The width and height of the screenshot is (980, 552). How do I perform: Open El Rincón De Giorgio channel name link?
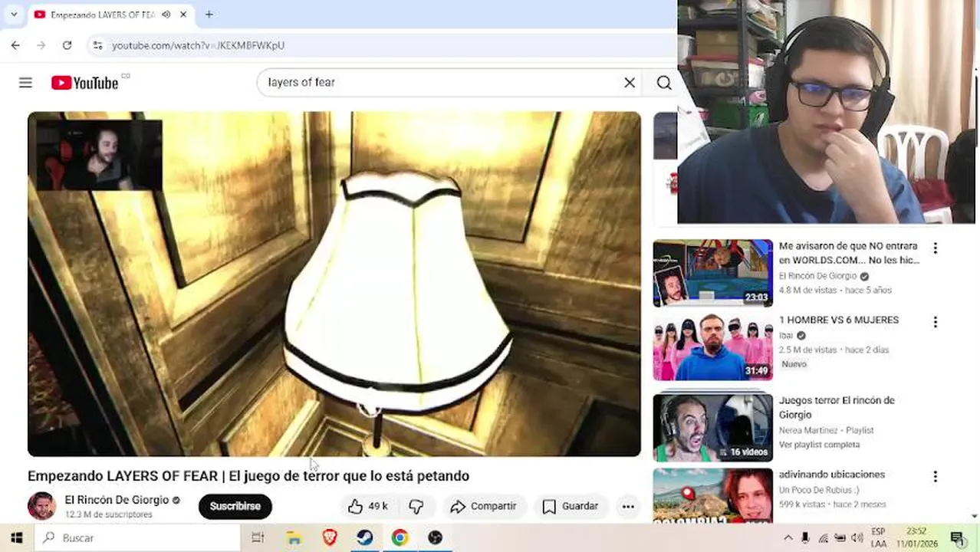pyautogui.click(x=117, y=500)
